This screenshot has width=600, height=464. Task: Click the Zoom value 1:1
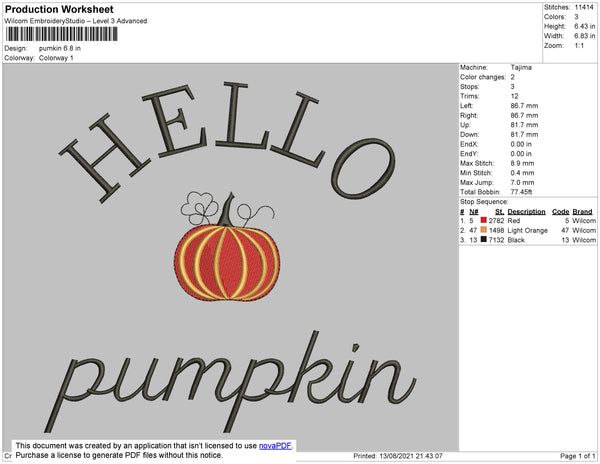[x=579, y=46]
